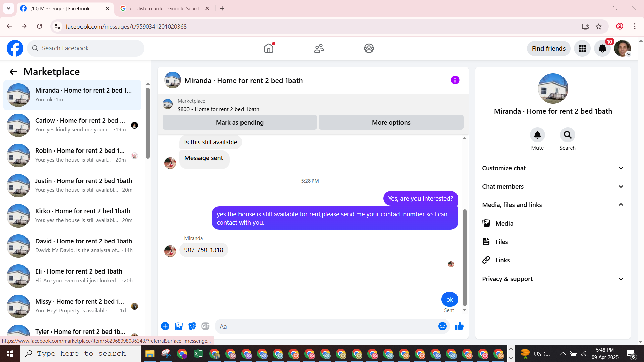
Task: Show hidden system tray icons chevron
Action: 563,354
